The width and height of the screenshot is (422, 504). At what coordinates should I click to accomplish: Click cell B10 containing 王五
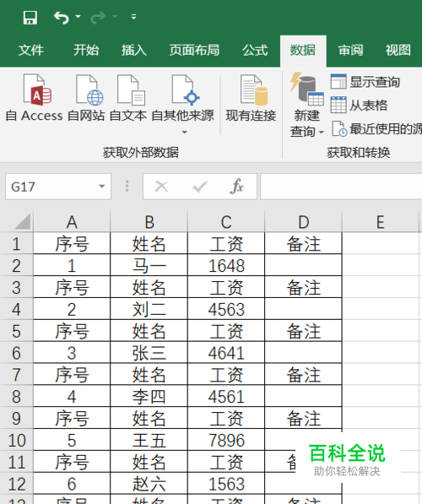pos(149,440)
